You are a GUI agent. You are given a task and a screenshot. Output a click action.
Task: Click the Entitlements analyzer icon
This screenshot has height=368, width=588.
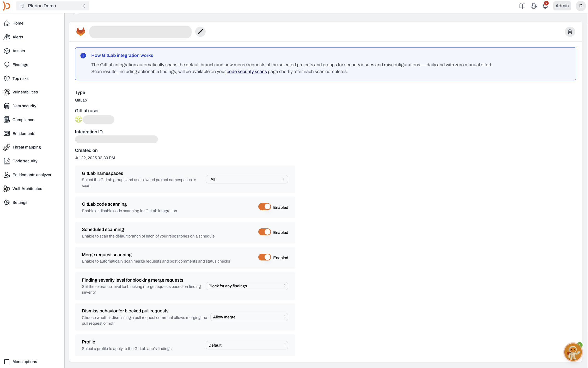(7, 175)
